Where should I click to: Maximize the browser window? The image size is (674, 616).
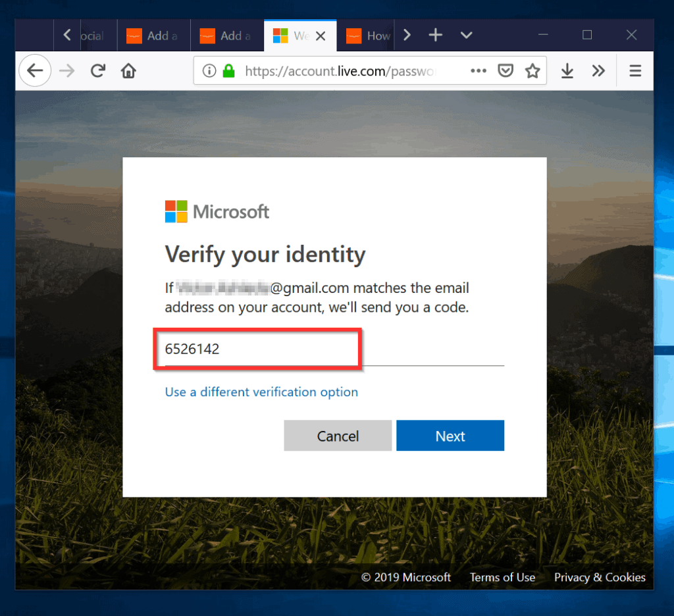(587, 35)
